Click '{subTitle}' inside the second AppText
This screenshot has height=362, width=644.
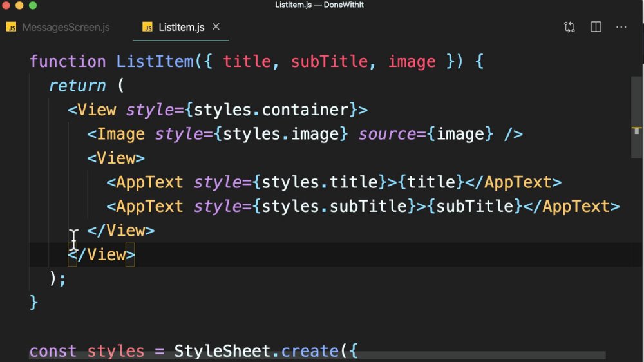pos(475,206)
